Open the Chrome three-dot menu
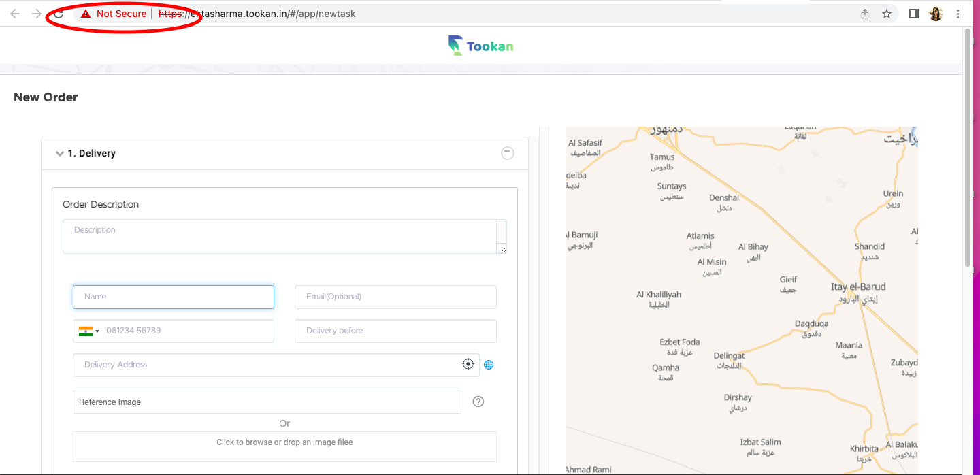Viewport: 980px width, 475px height. [958, 14]
